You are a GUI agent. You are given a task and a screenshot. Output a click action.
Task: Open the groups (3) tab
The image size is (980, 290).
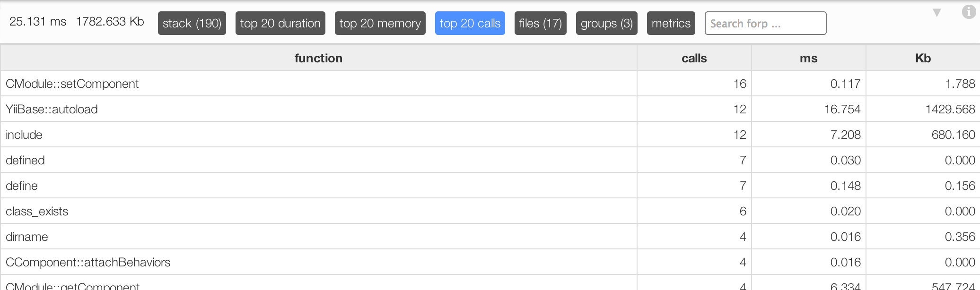607,23
